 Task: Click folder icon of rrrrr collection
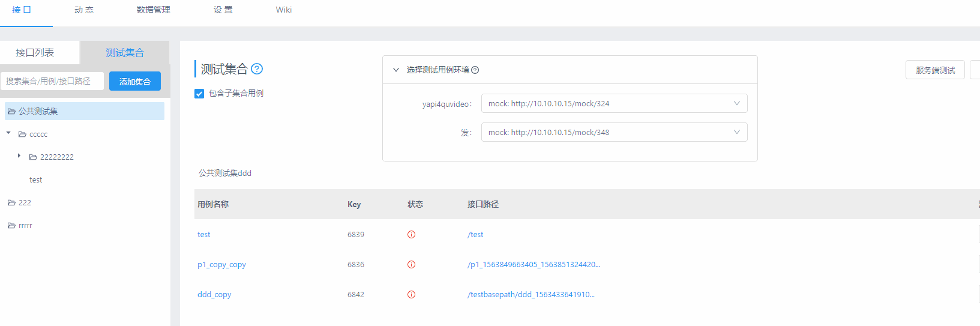(11, 226)
